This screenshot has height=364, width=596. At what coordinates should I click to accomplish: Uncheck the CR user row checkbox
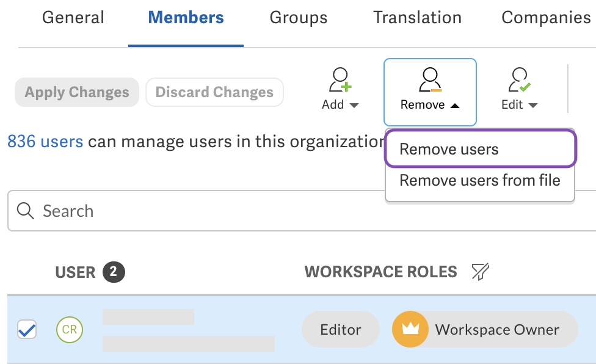click(x=27, y=329)
